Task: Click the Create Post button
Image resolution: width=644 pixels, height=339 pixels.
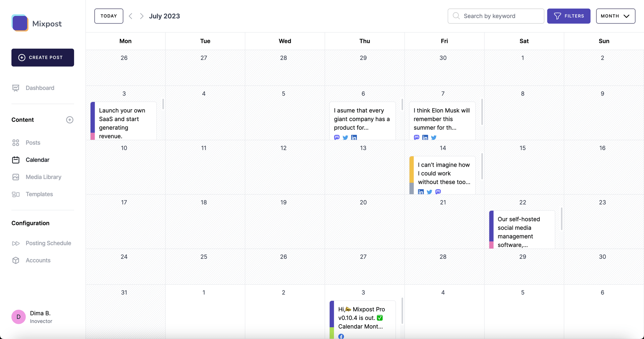Action: click(x=43, y=57)
